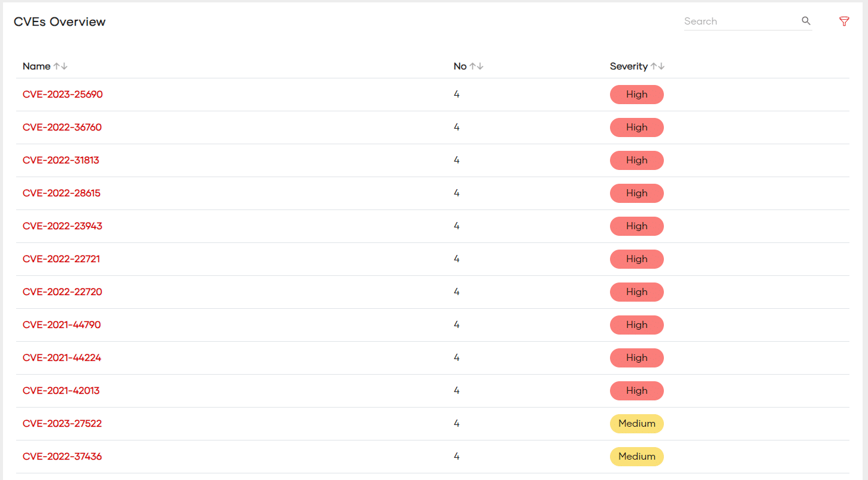The height and width of the screenshot is (480, 868).
Task: Sort by Severity column arrows
Action: [657, 66]
